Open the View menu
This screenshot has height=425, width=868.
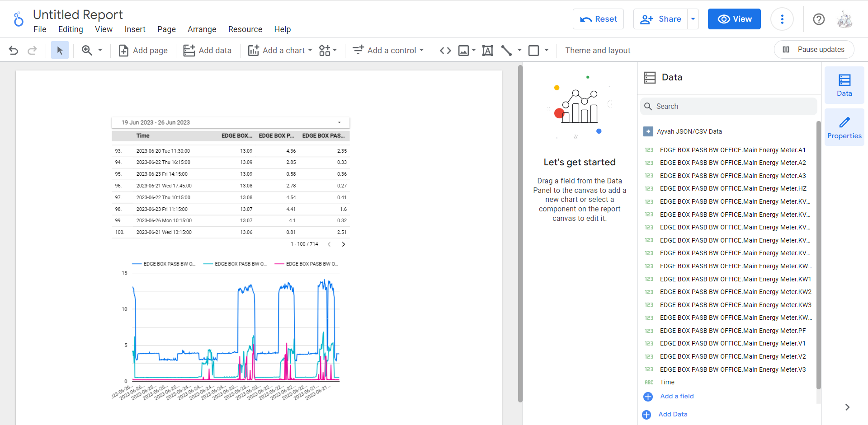click(x=104, y=29)
